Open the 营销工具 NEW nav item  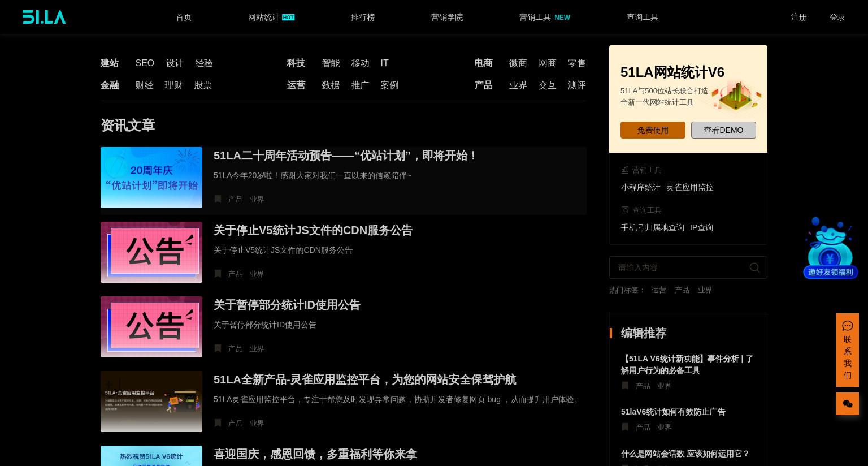point(545,17)
